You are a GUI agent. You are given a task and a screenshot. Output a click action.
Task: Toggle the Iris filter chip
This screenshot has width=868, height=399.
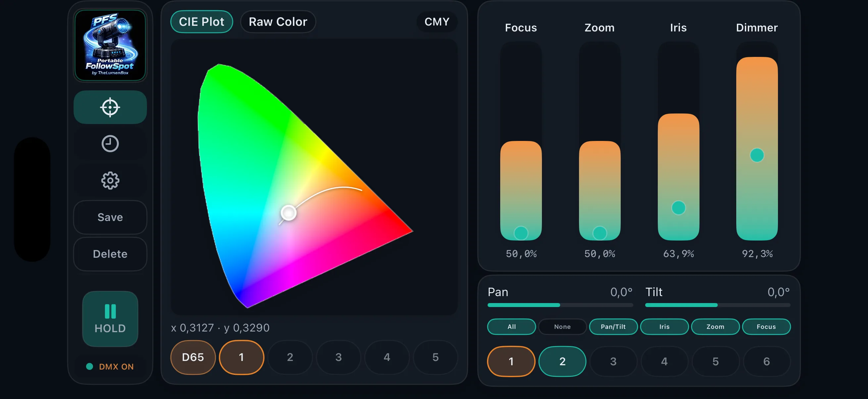[x=664, y=326]
